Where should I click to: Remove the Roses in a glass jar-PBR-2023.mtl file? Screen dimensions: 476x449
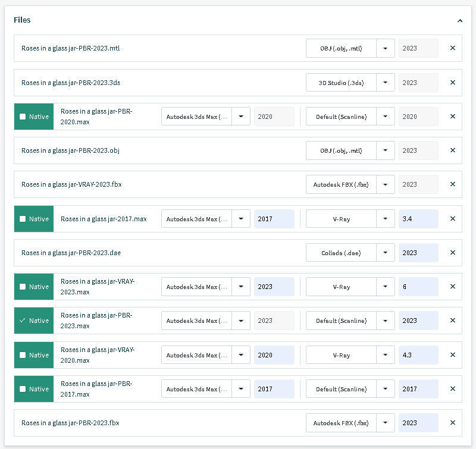coord(452,48)
